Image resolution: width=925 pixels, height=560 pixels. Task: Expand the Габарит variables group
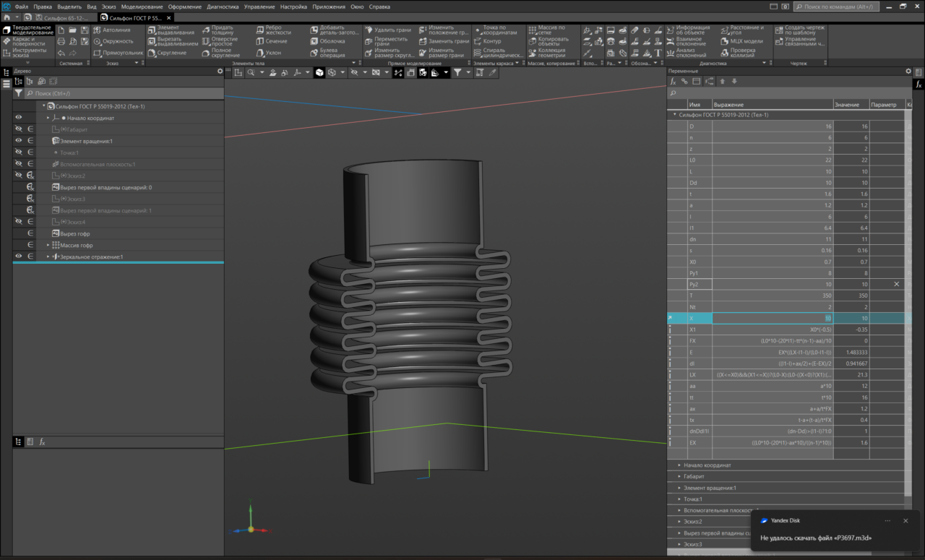coord(679,476)
